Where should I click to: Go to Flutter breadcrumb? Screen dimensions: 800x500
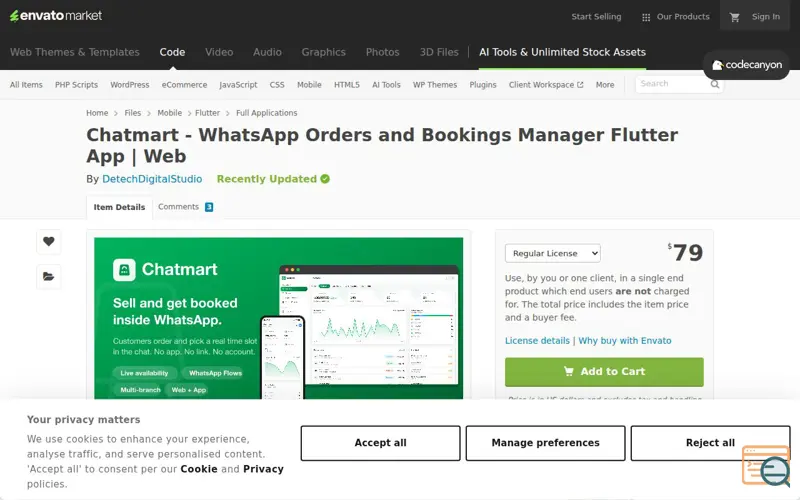pos(207,113)
